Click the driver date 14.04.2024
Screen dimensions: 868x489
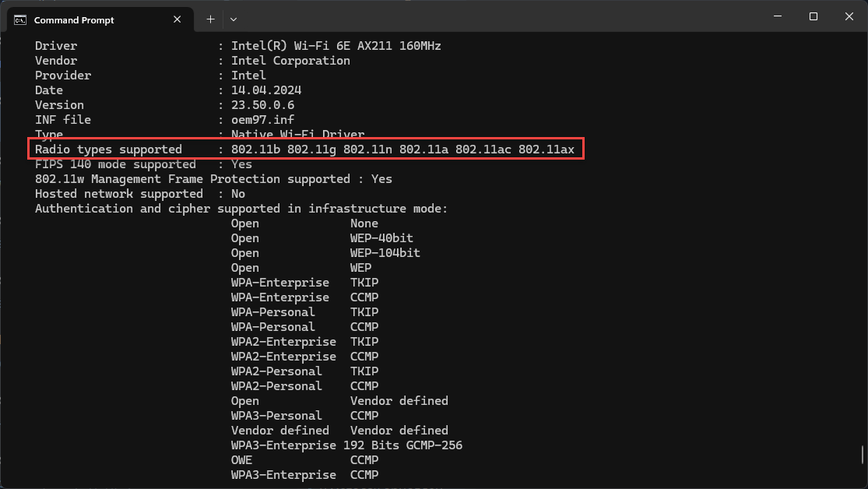tap(266, 90)
